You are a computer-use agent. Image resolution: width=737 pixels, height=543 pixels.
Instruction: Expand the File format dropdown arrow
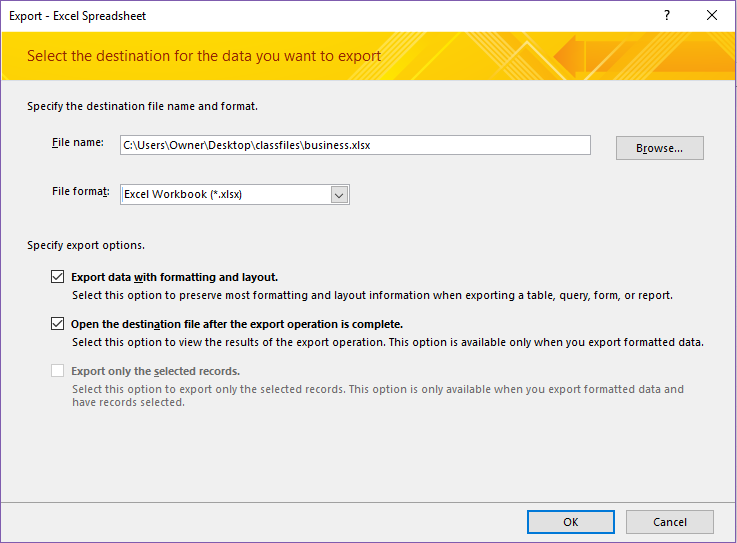coord(339,195)
